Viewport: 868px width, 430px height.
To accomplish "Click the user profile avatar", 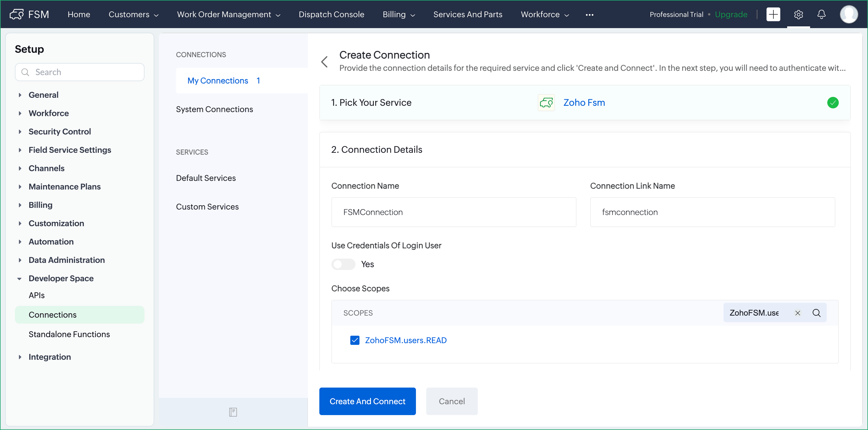I will click(x=849, y=14).
